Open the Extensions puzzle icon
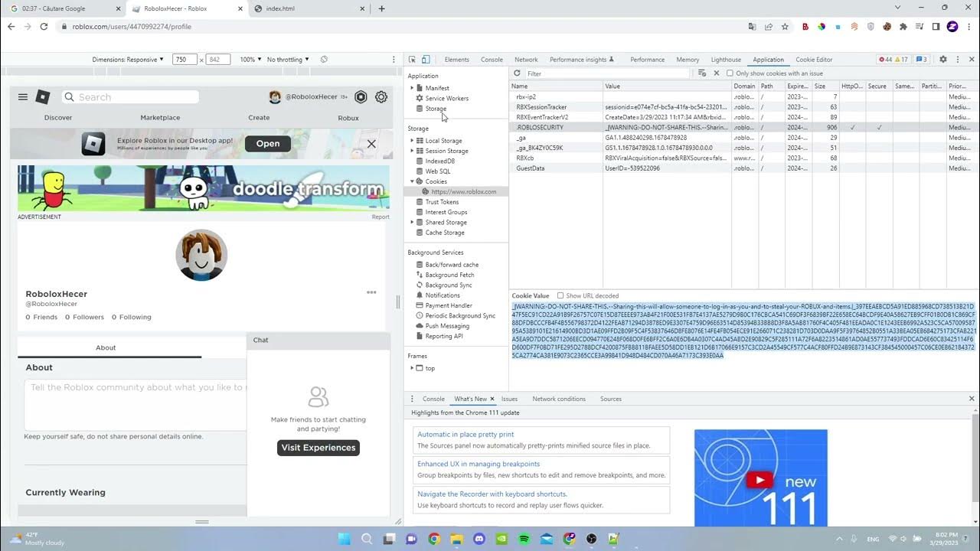The width and height of the screenshot is (980, 551). [903, 27]
